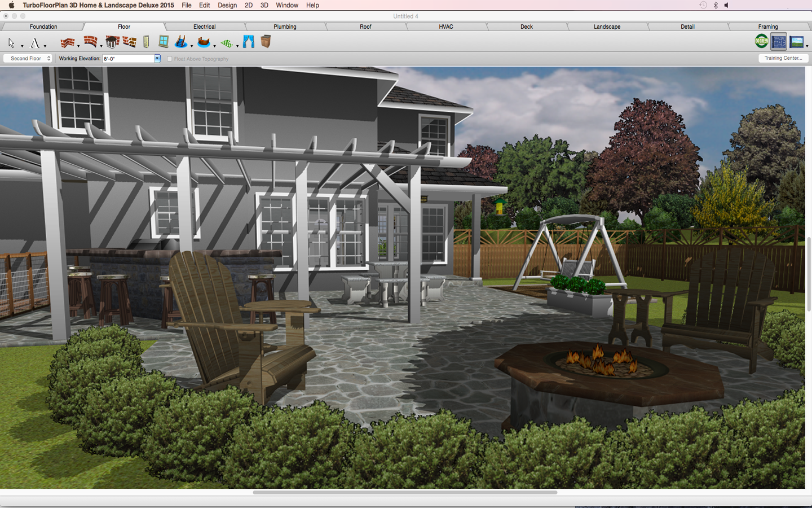This screenshot has width=812, height=508.
Task: Expand the straight wall tool options arrow
Action: [x=78, y=46]
